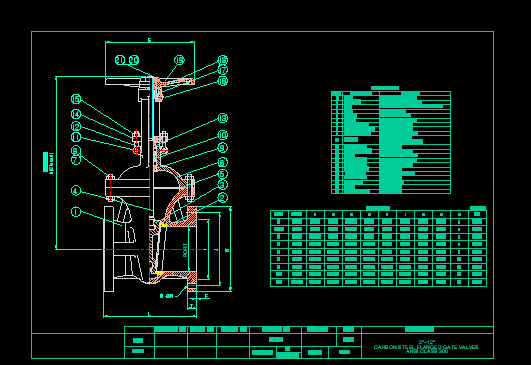Select part balloon number 13
Image resolution: width=531 pixels, height=365 pixels.
pos(222,118)
